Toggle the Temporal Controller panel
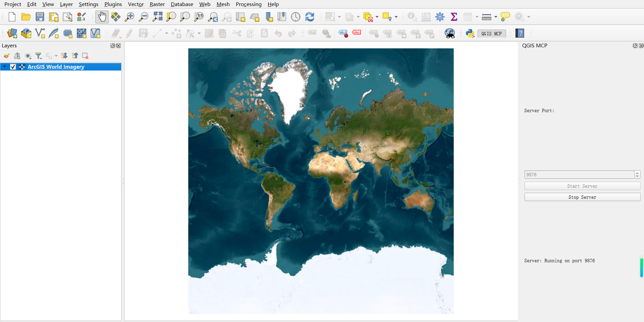The height and width of the screenshot is (322, 644). tap(295, 16)
